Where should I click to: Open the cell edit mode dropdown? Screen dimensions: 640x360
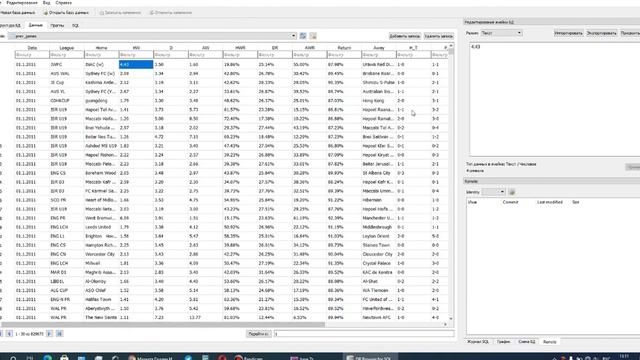[x=501, y=33]
